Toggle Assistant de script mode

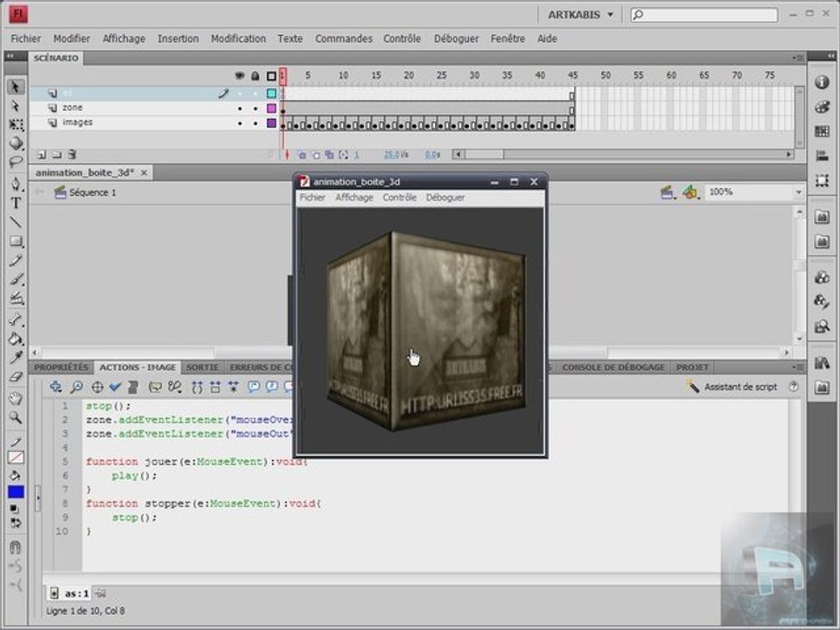pos(731,386)
